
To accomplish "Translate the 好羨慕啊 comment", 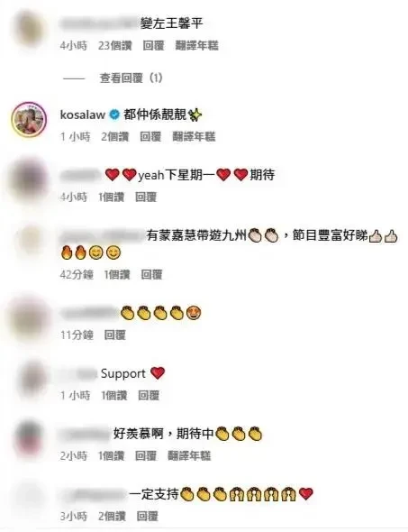I will click(189, 455).
